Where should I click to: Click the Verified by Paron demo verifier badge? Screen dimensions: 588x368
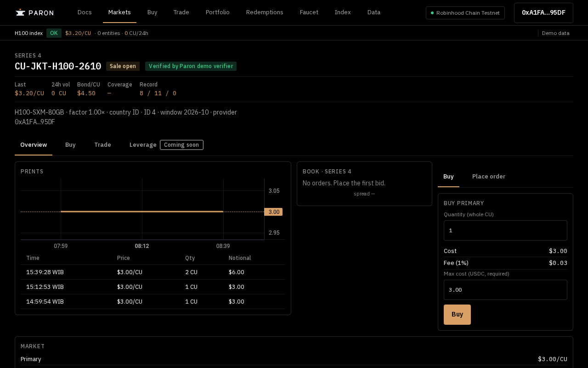pyautogui.click(x=191, y=66)
